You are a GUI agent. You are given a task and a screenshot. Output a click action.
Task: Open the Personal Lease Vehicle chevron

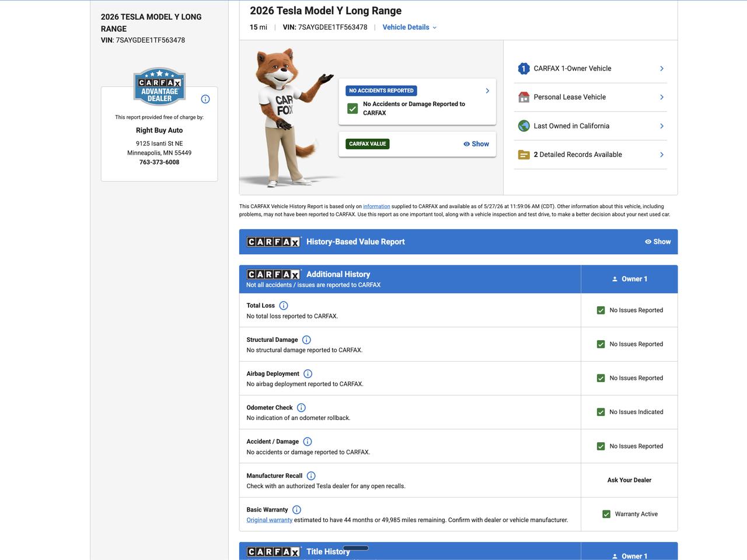pyautogui.click(x=662, y=97)
